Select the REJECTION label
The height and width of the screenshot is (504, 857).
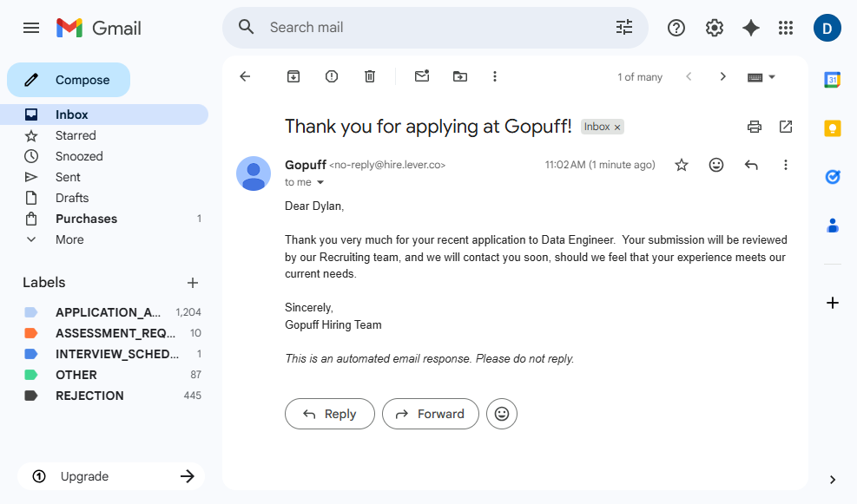[x=89, y=396]
